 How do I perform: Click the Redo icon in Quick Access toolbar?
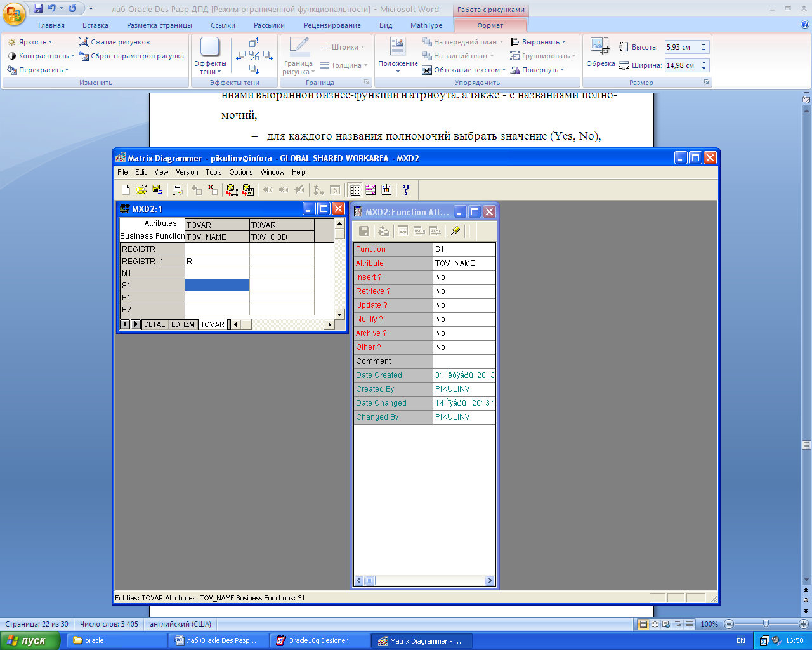(72, 9)
